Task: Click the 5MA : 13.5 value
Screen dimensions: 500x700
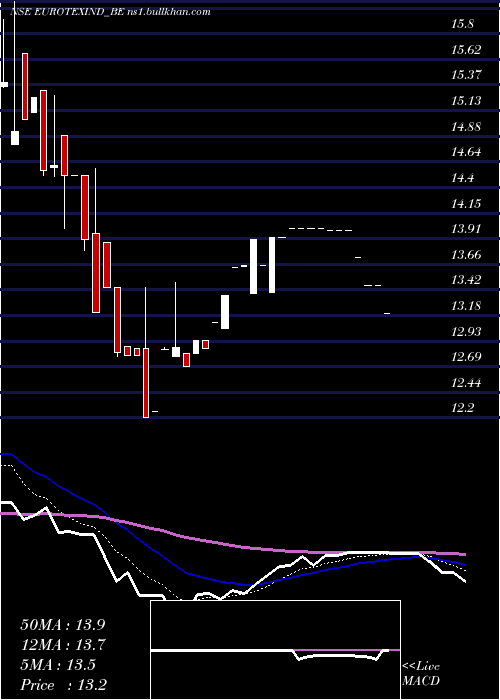Action: click(x=58, y=665)
